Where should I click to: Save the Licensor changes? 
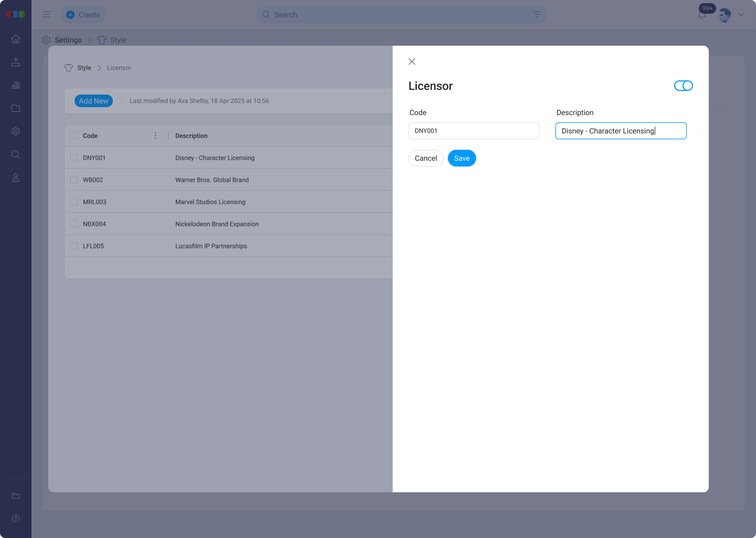[x=461, y=158]
